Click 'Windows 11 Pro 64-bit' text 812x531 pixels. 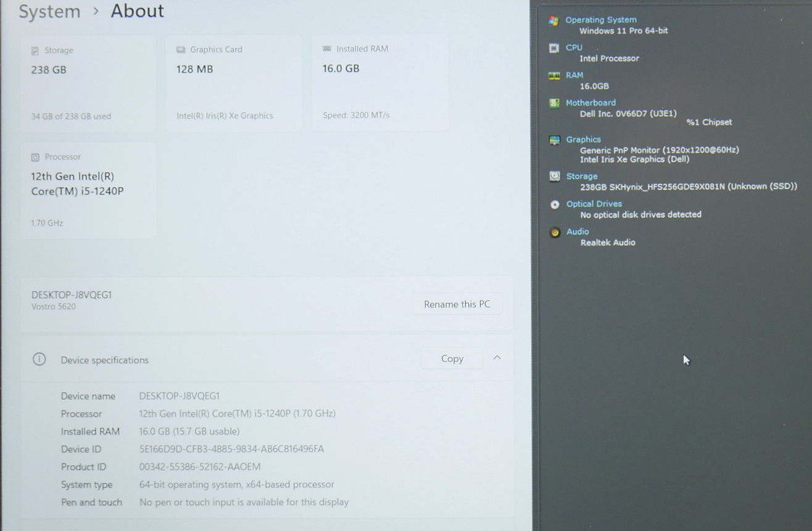[x=624, y=31]
